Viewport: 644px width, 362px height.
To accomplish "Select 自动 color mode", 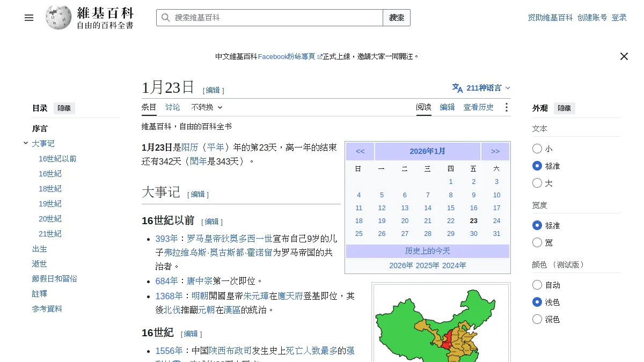I will click(x=537, y=285).
